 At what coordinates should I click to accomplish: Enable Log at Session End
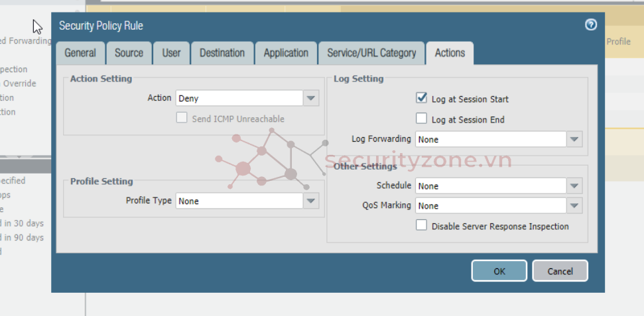coord(421,119)
